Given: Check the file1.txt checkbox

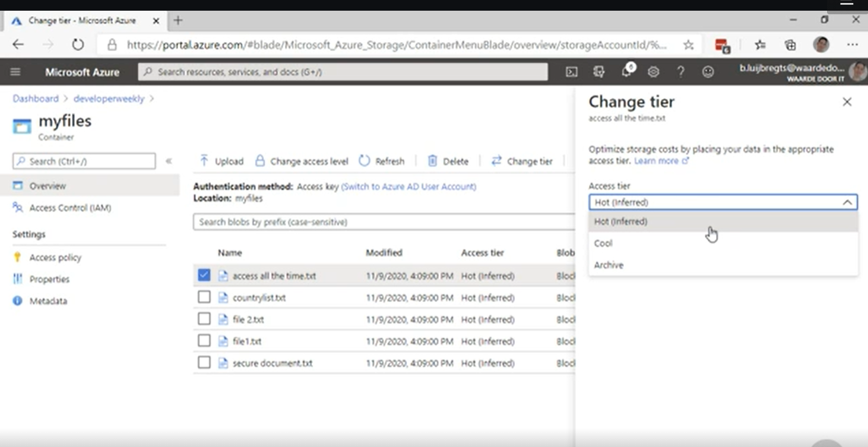Looking at the screenshot, I should [204, 341].
